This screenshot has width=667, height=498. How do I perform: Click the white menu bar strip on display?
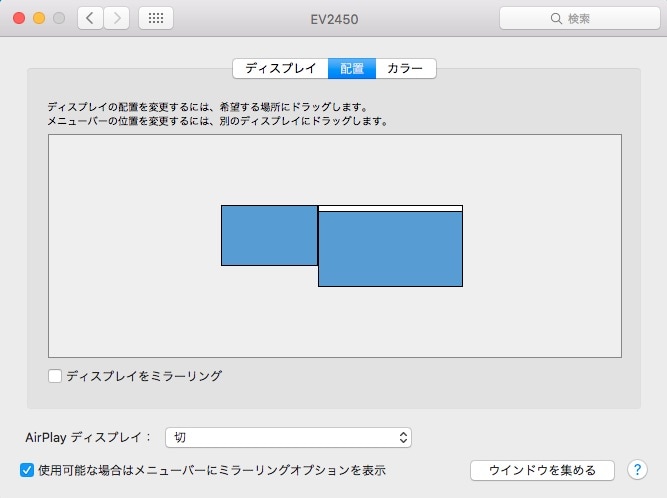[390, 208]
